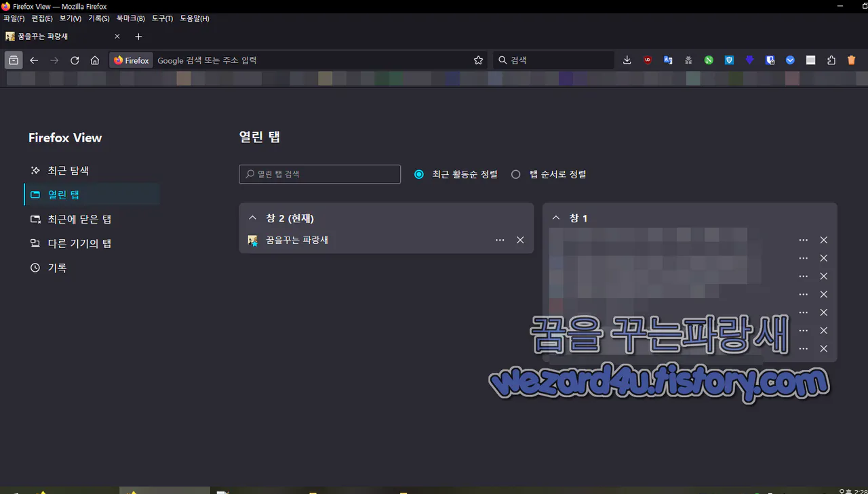Switch to 최근에 닫은 탭 section
The width and height of the screenshot is (868, 494).
click(79, 219)
